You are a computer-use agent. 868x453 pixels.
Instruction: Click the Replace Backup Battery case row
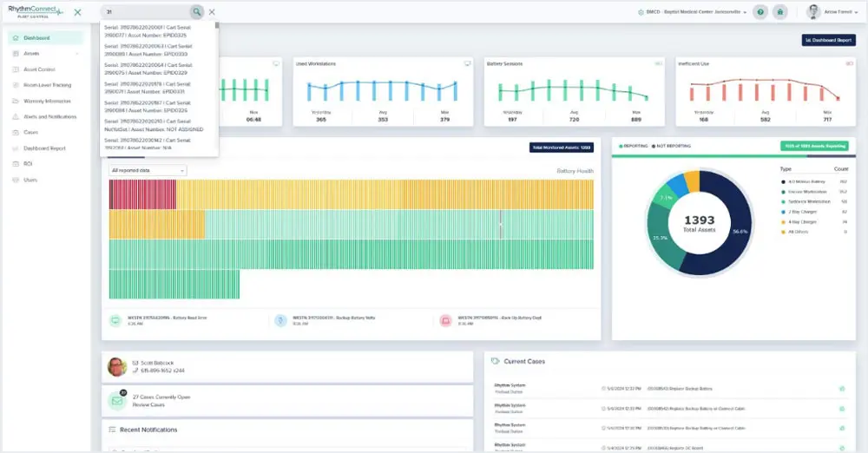pyautogui.click(x=670, y=388)
